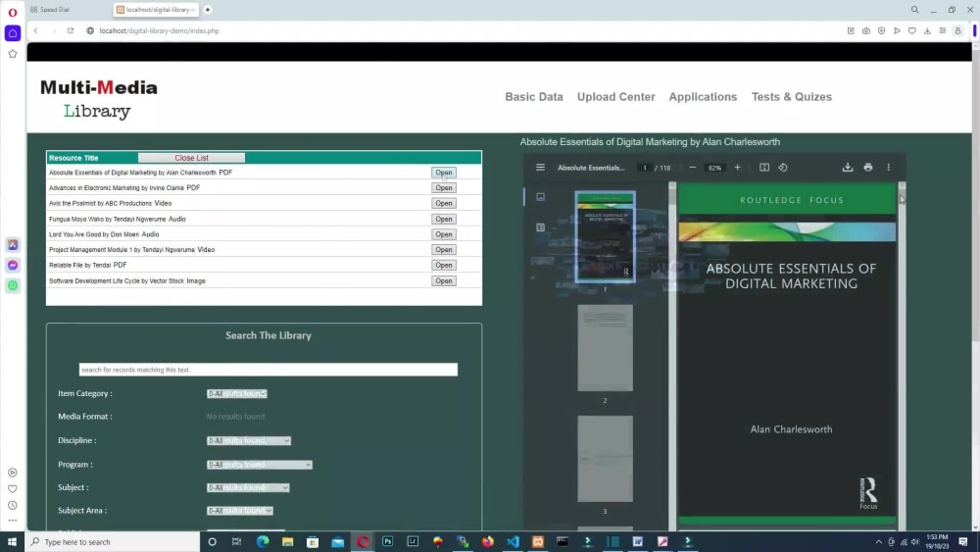Click the PDF page number field
This screenshot has width=980, height=552.
[x=645, y=168]
